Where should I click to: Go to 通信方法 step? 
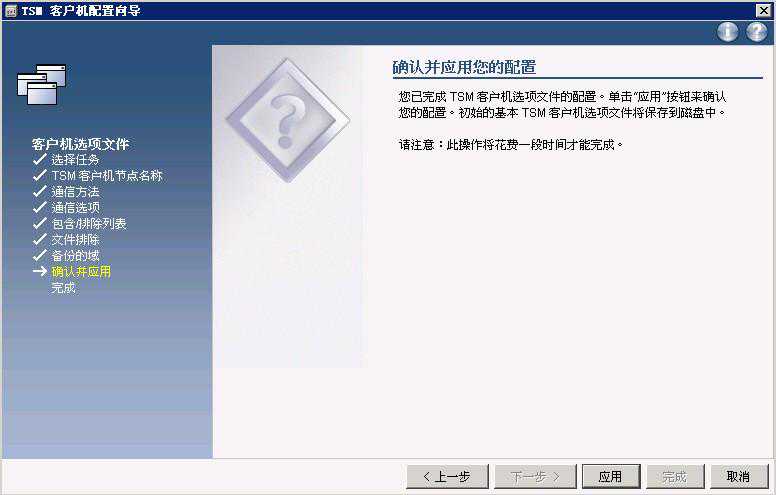75,192
